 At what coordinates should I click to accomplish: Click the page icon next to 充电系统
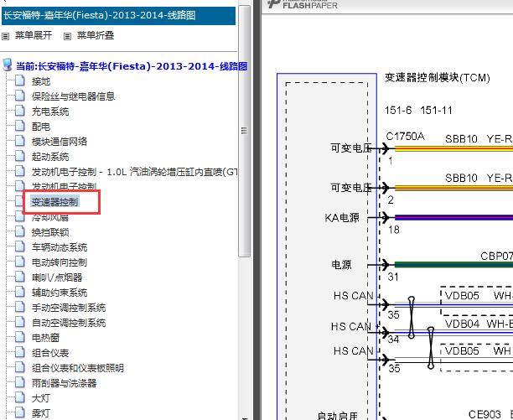point(20,111)
